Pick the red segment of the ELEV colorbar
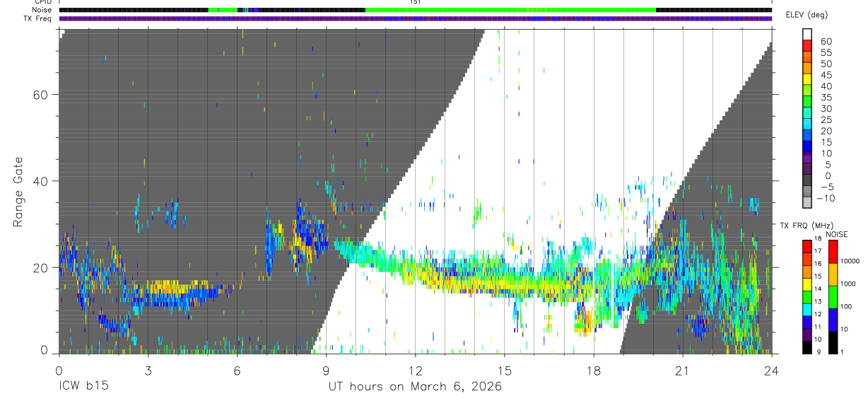868x401 pixels. click(807, 46)
